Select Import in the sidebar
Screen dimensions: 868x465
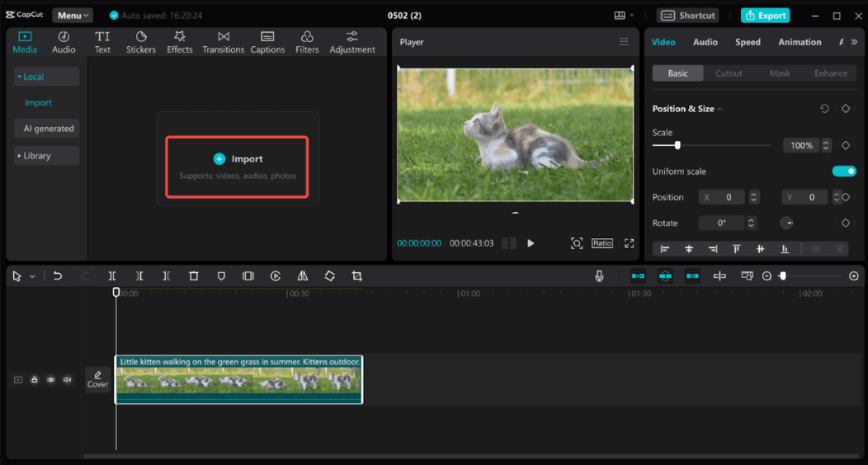click(x=38, y=103)
